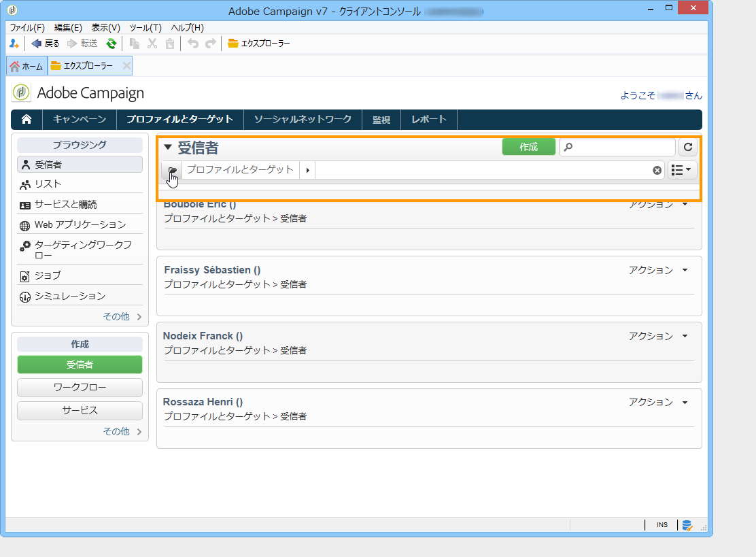This screenshot has height=557, width=756.
Task: Click the green refresh arrows icon
Action: coord(111,44)
